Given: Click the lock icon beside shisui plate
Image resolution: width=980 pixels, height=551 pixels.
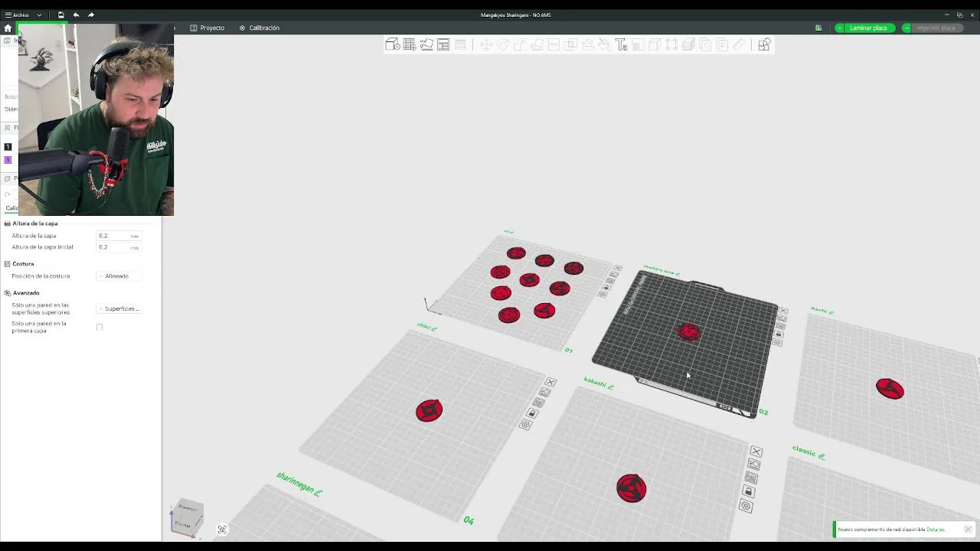Looking at the screenshot, I should pyautogui.click(x=532, y=414).
